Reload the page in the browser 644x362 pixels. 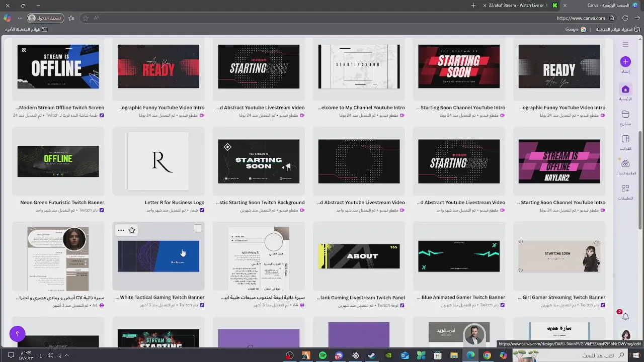(x=625, y=18)
